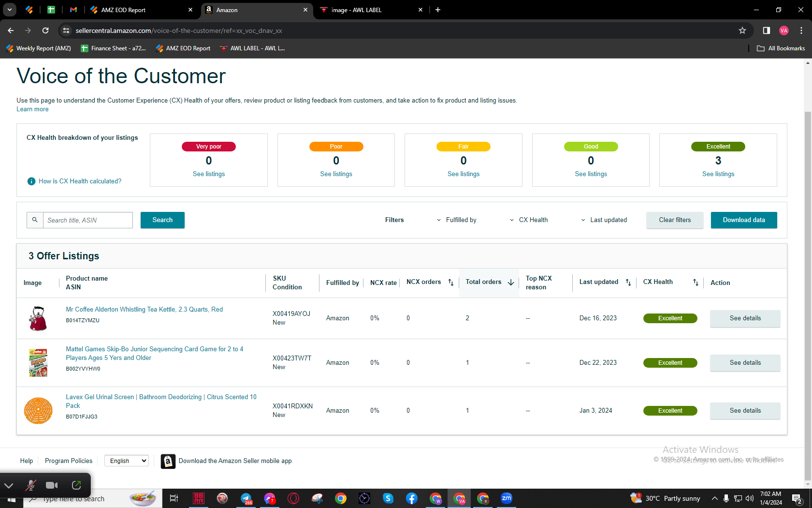This screenshot has height=508, width=812.
Task: Open the Chrome profile avatar
Action: (784, 30)
